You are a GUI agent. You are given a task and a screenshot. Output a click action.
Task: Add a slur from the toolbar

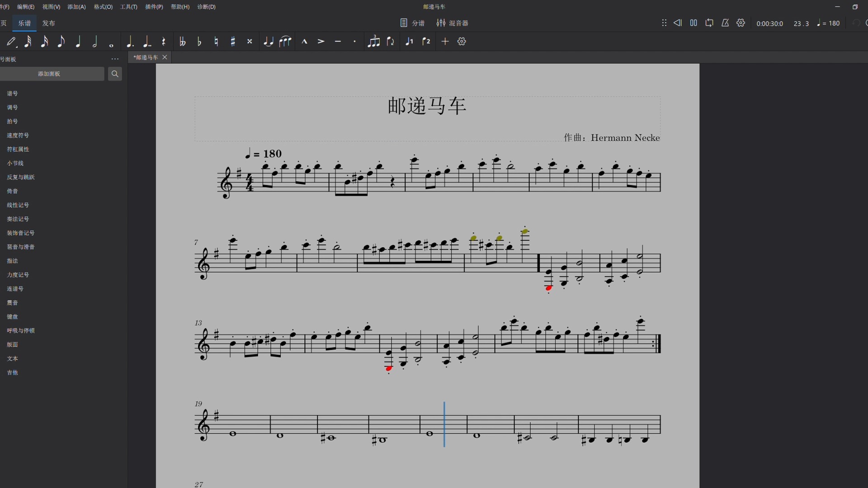point(285,42)
